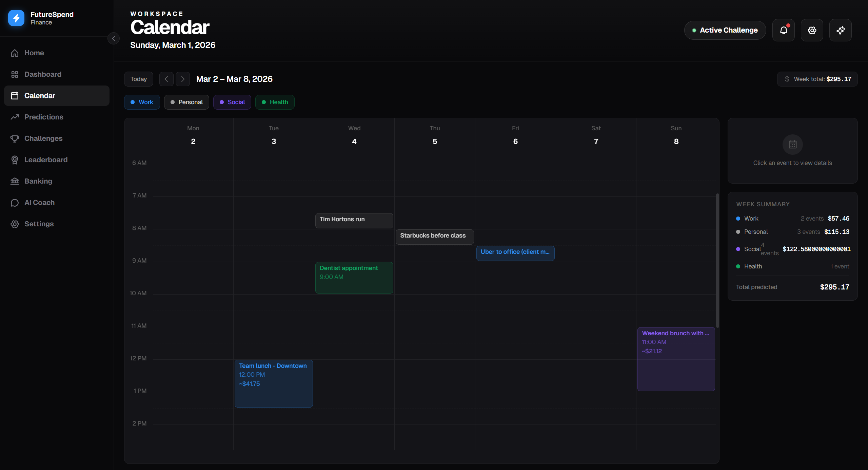Advance to next week arrow
The height and width of the screenshot is (470, 868).
[183, 79]
